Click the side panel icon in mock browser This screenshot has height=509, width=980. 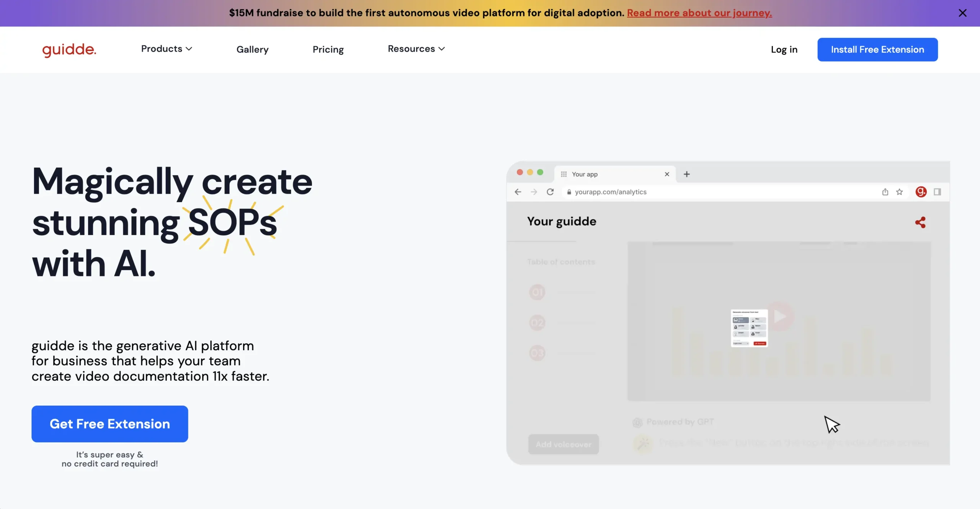(937, 192)
